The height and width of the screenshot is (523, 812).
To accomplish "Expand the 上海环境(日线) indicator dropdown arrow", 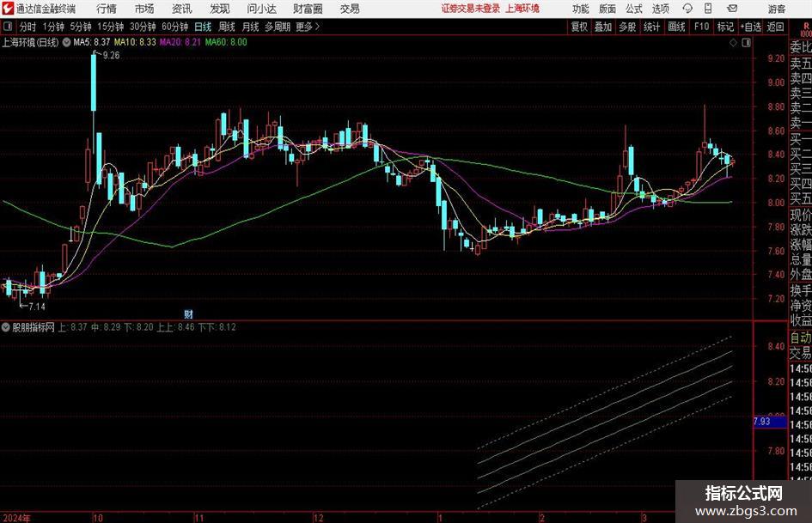I will 66,42.
